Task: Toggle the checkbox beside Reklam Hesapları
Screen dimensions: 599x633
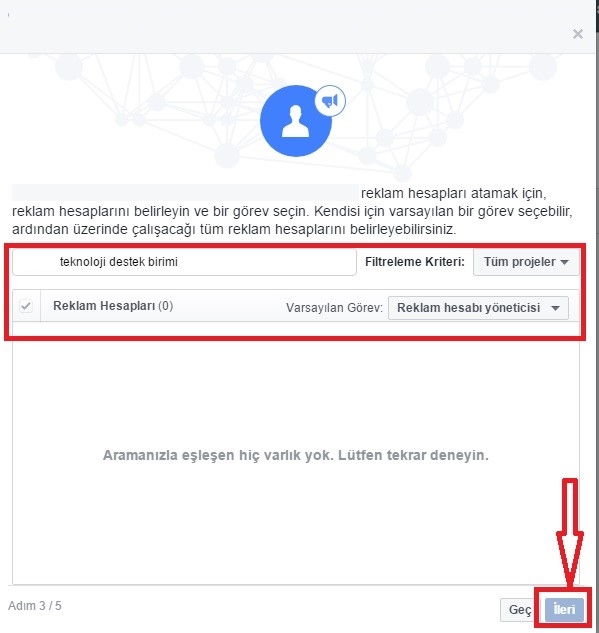Action: point(26,306)
